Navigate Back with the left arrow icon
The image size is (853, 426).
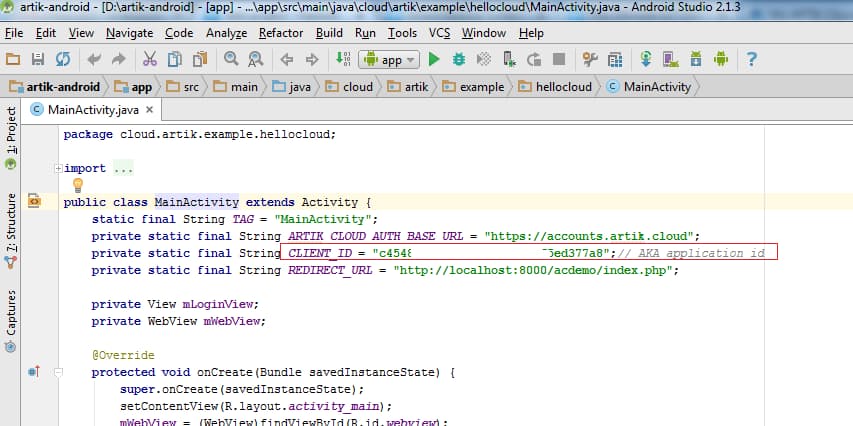click(x=286, y=60)
